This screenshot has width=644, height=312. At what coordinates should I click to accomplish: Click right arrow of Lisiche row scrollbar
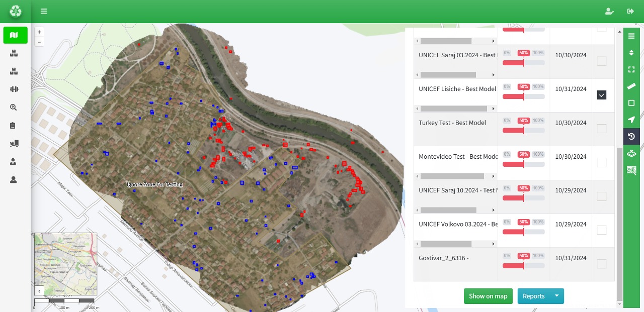pos(494,109)
